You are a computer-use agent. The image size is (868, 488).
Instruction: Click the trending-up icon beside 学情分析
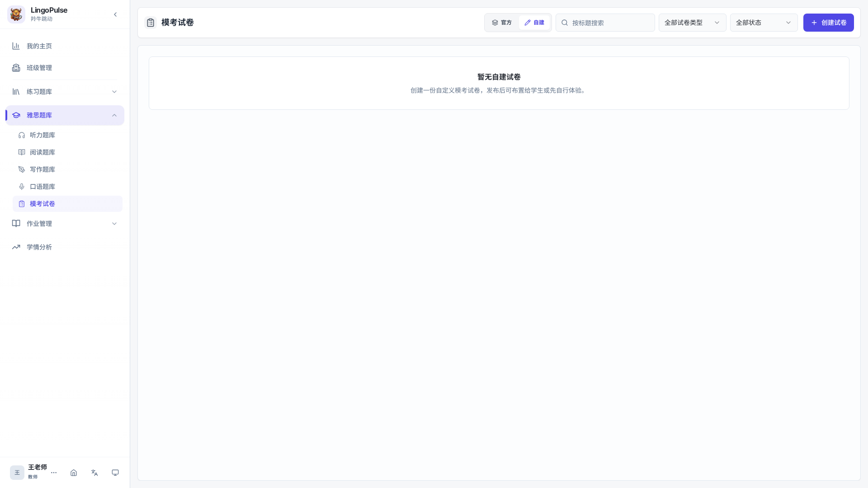[16, 247]
